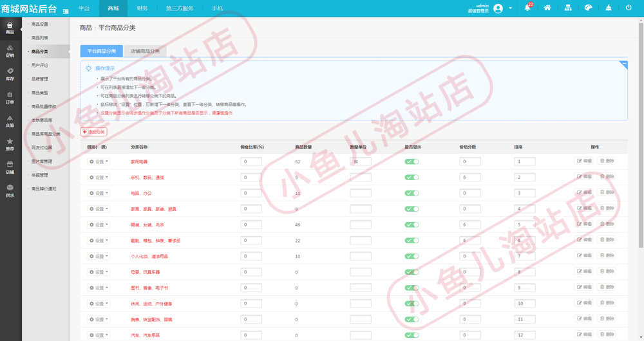Open 品牌管理 in submenu

40,78
